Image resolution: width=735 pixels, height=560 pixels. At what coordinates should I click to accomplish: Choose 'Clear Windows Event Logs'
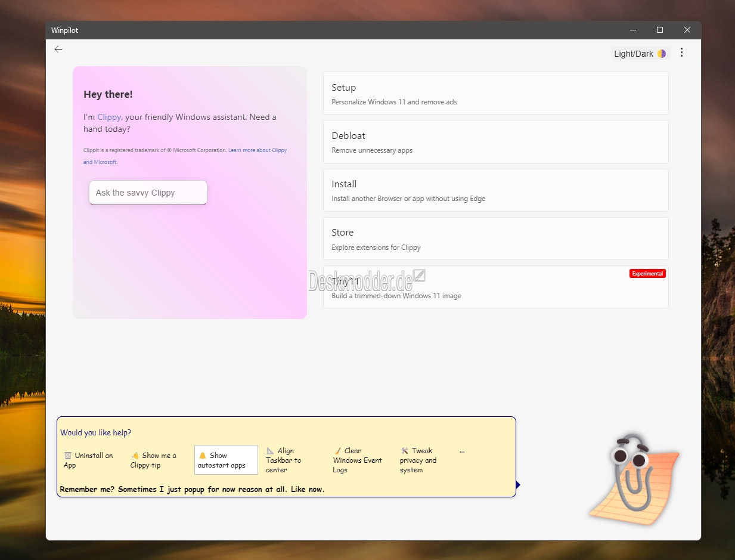359,460
